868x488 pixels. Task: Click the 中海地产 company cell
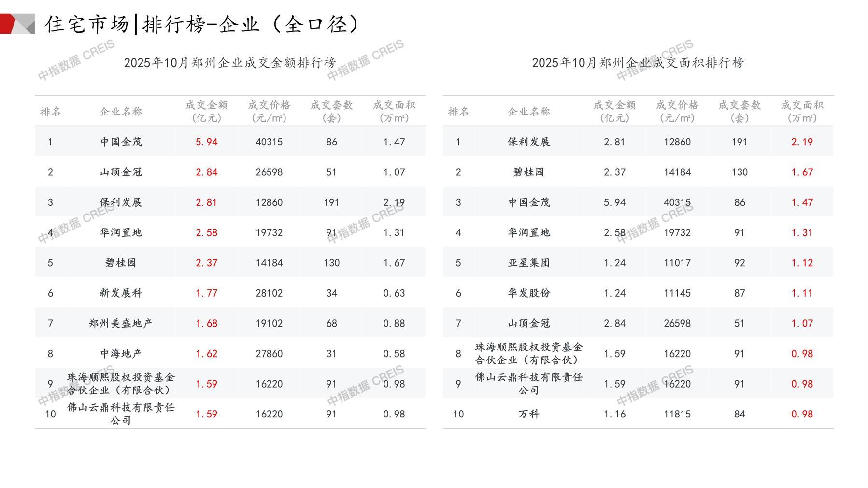pos(121,354)
